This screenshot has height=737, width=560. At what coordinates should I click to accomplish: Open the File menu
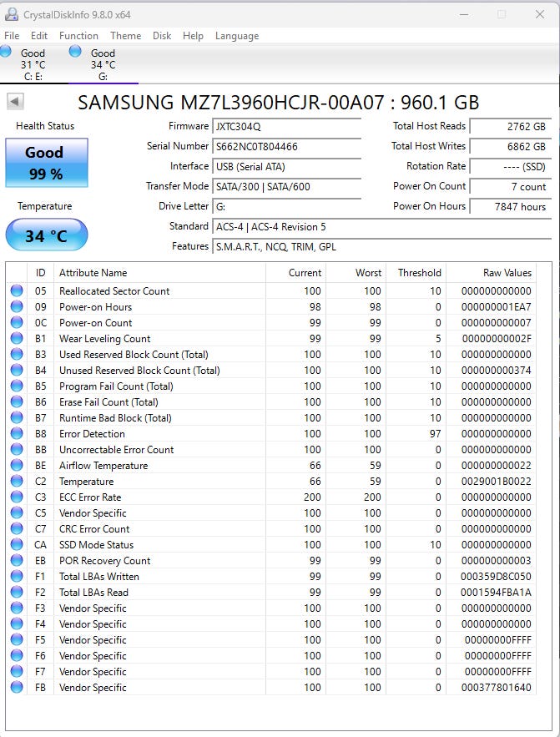click(x=12, y=36)
